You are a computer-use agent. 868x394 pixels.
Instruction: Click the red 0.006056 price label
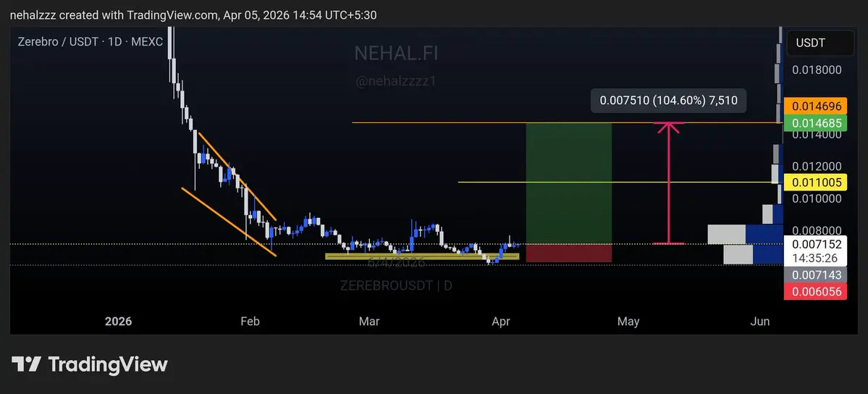coord(816,292)
